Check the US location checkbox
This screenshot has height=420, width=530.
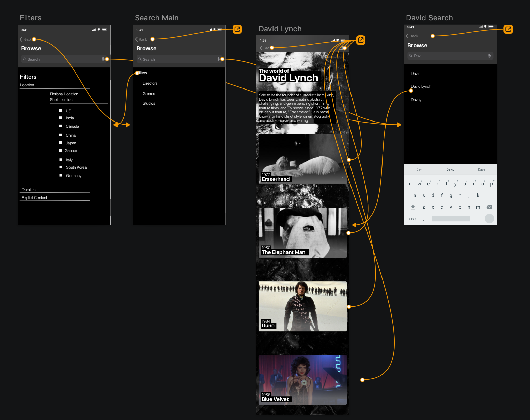click(61, 110)
